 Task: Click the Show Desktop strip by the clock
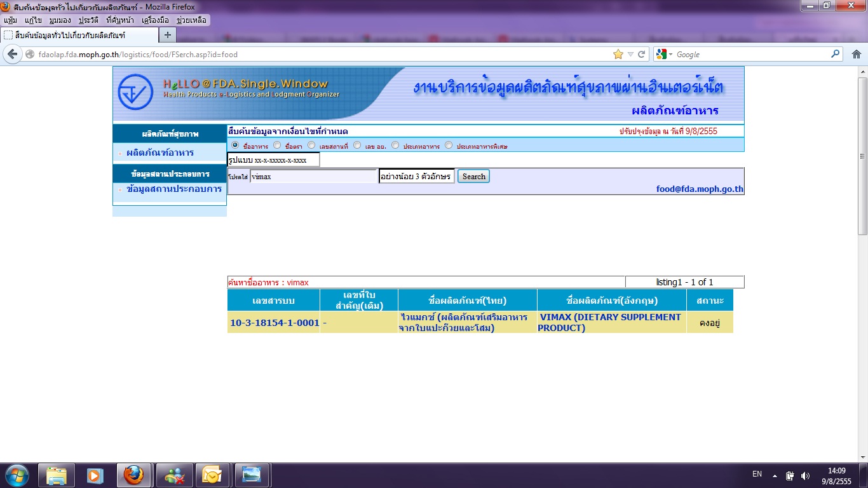[864, 475]
